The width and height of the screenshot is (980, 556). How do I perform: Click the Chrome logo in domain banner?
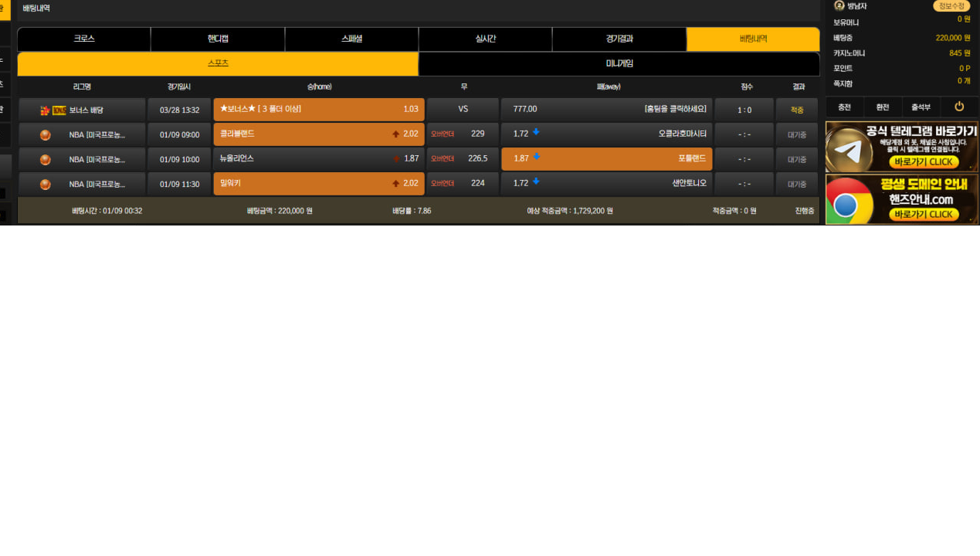tap(846, 205)
